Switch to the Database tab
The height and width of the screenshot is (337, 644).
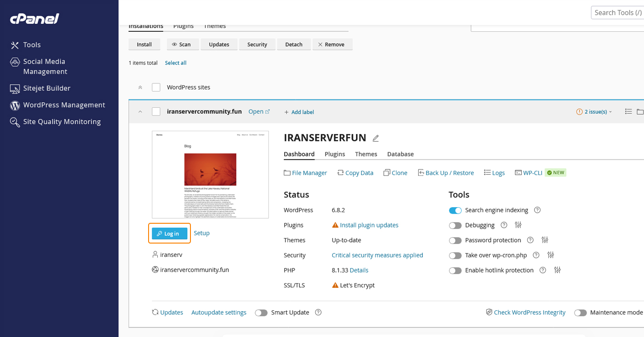tap(400, 154)
